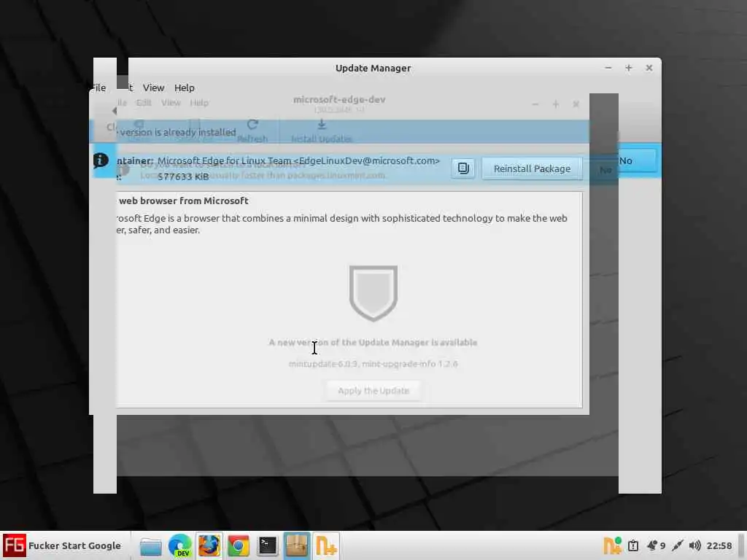Close the faded microsoft-edge-dev window
The height and width of the screenshot is (560, 747).
coord(576,104)
